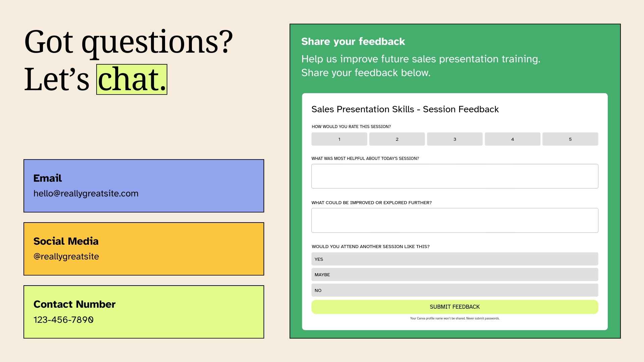Click the Sales Presentation Skills form title
Image resolution: width=644 pixels, height=362 pixels.
405,109
